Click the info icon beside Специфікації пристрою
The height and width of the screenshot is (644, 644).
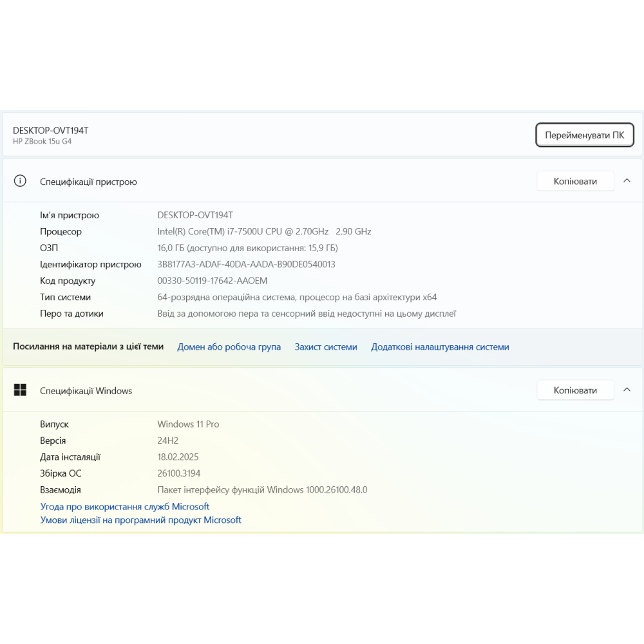tap(20, 181)
